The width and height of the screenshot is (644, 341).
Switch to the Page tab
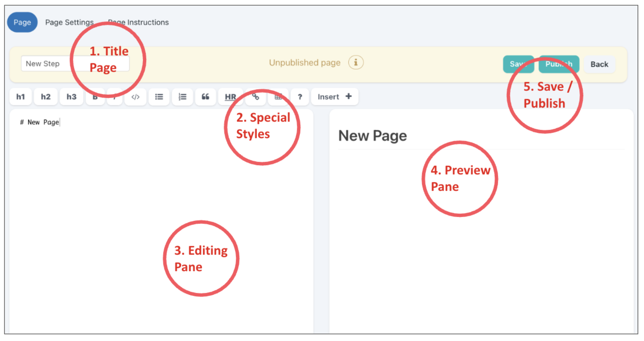pos(22,23)
